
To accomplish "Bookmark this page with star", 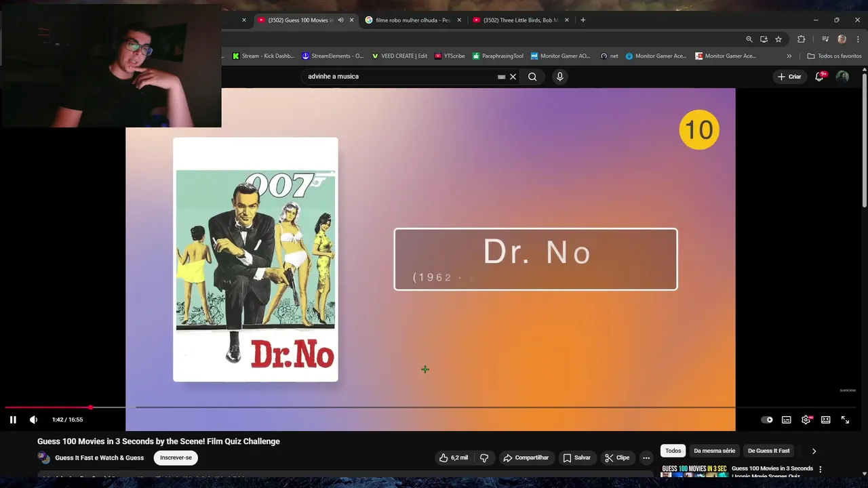I will click(778, 39).
